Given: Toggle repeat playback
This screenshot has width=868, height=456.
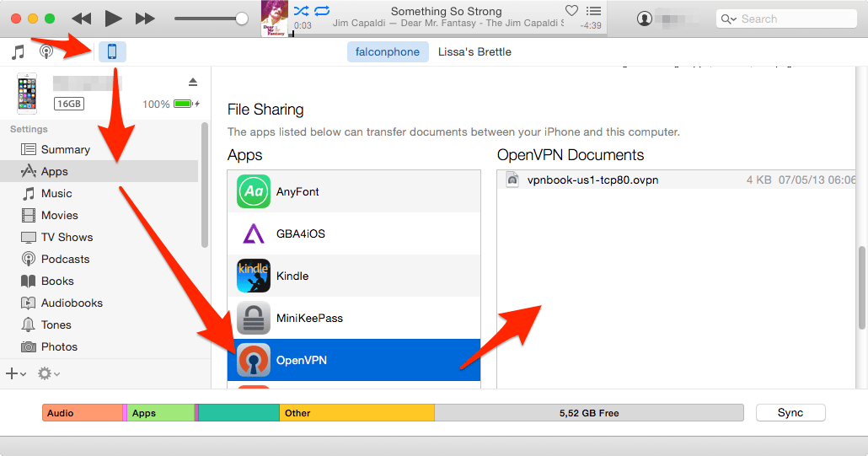Looking at the screenshot, I should (x=322, y=10).
